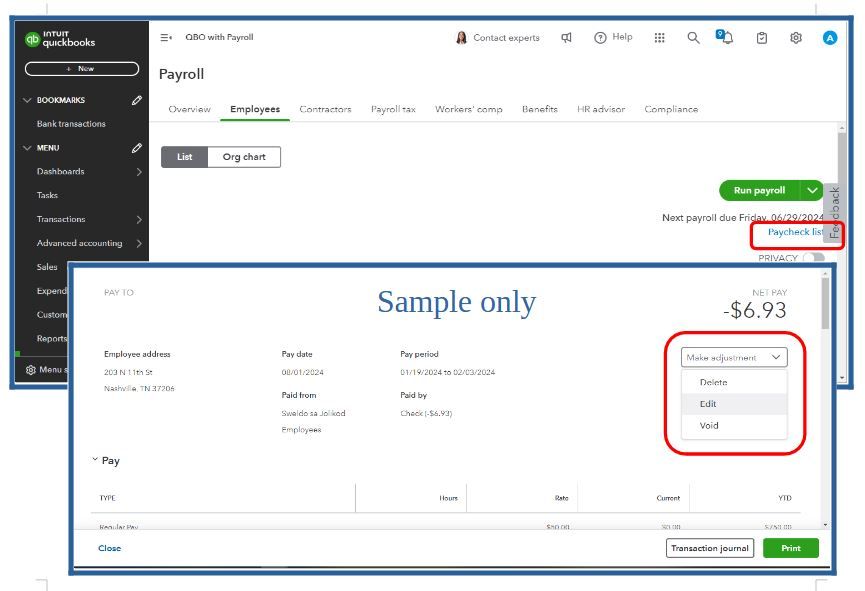Screen dimensions: 865x591
Task: Open the Contractors tab
Action: click(325, 109)
